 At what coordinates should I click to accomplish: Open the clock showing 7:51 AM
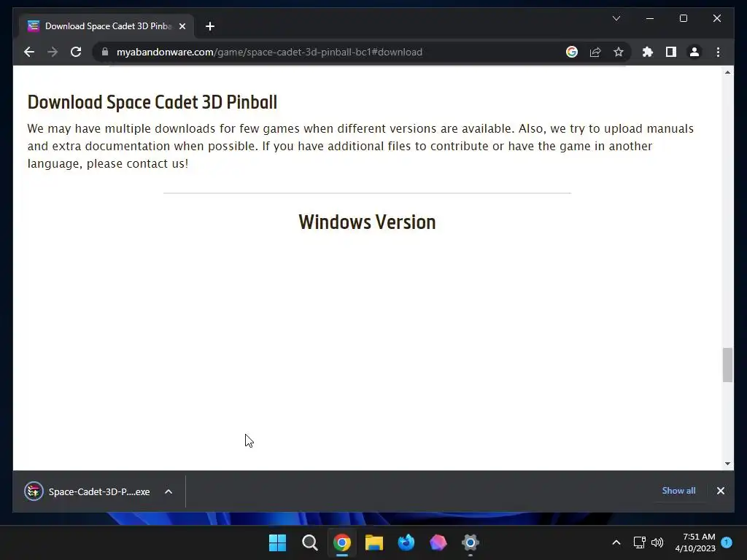(x=695, y=542)
